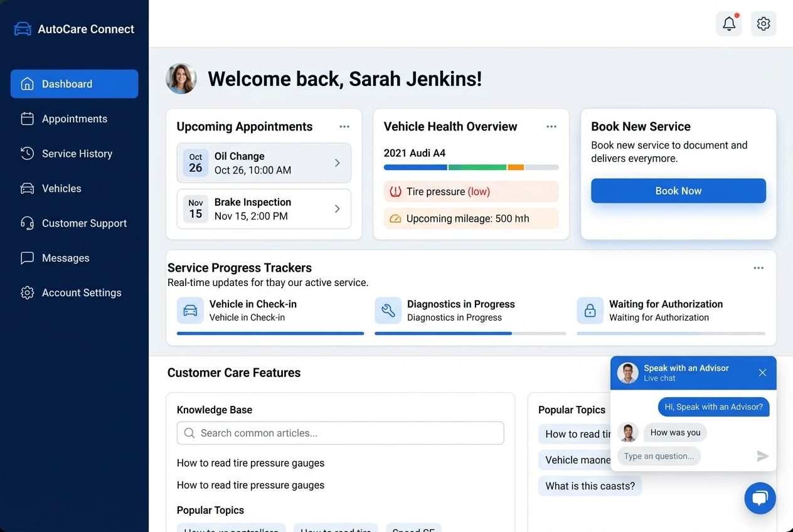Open Vehicle Health Overview options menu

[551, 127]
